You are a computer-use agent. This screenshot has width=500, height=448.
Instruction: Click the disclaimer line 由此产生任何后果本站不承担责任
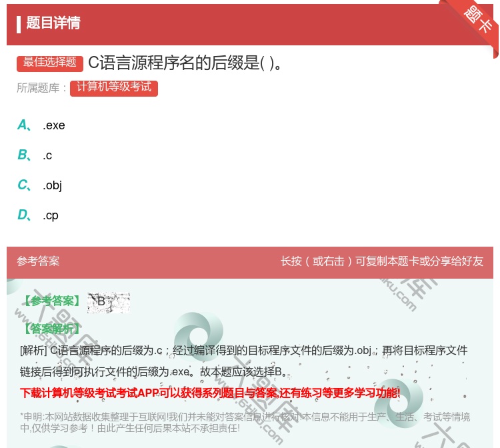pos(169,428)
